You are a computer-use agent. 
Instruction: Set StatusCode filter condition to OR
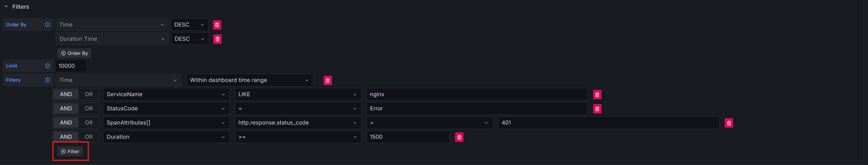(x=89, y=109)
